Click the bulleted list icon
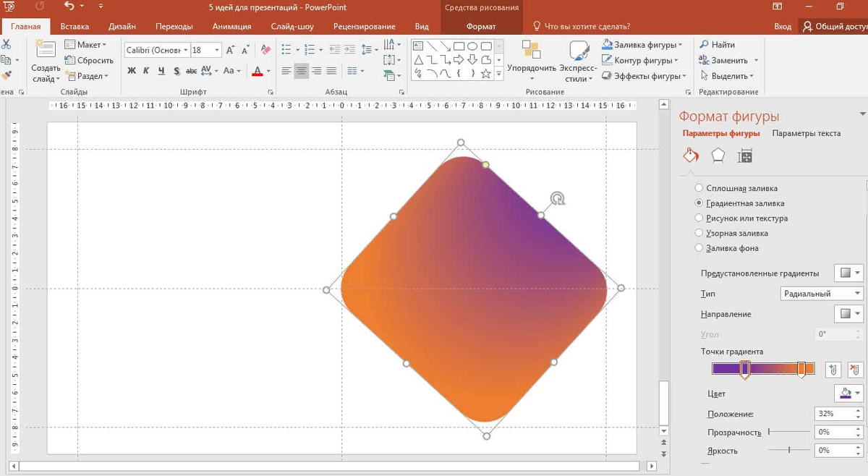868x476 pixels. coord(286,50)
